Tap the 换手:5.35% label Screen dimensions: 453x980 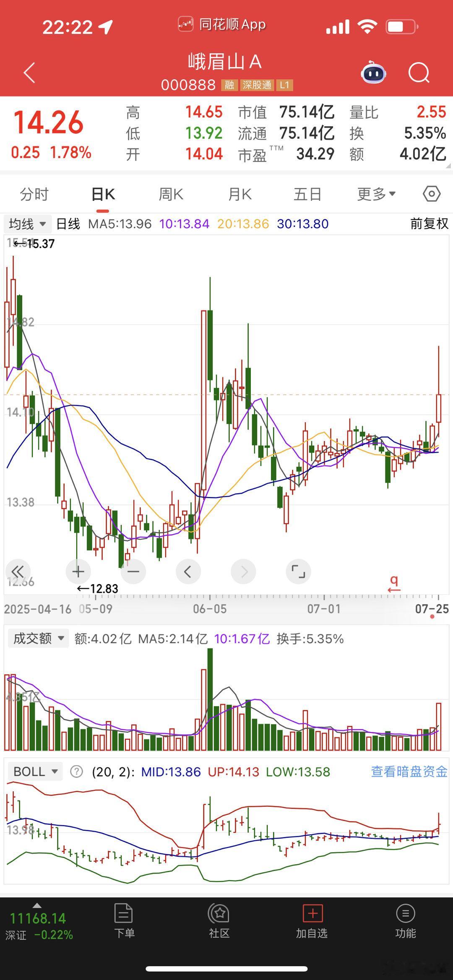click(x=310, y=639)
